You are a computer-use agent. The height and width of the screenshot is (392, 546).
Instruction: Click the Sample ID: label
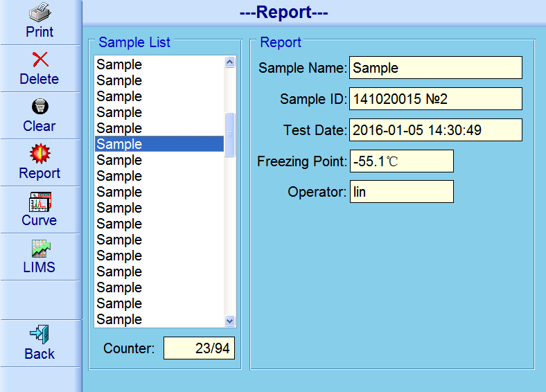pyautogui.click(x=314, y=99)
